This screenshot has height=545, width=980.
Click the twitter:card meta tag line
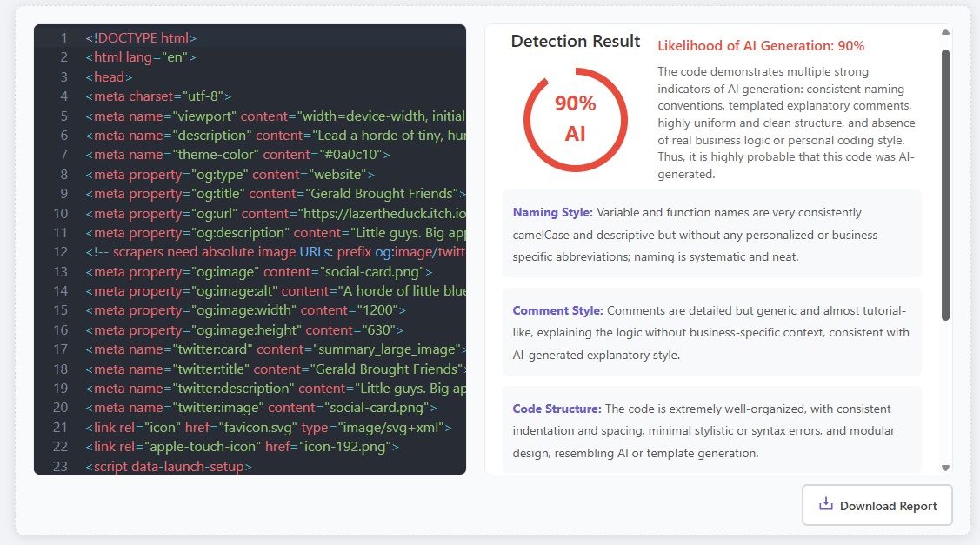click(x=276, y=349)
